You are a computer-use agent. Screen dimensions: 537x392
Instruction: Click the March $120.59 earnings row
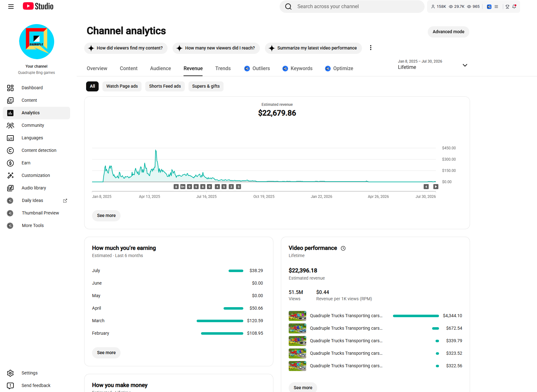(178, 321)
